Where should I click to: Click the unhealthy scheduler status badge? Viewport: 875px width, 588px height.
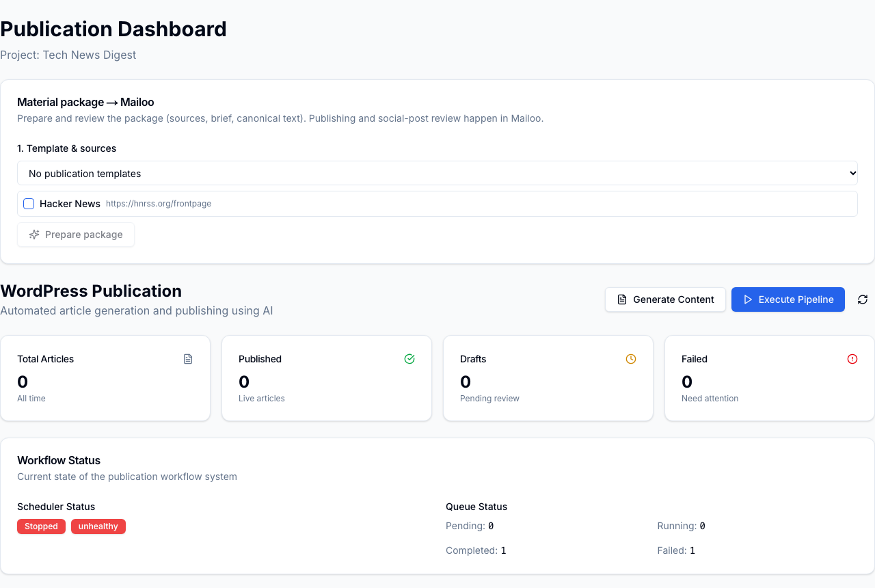[x=98, y=526]
